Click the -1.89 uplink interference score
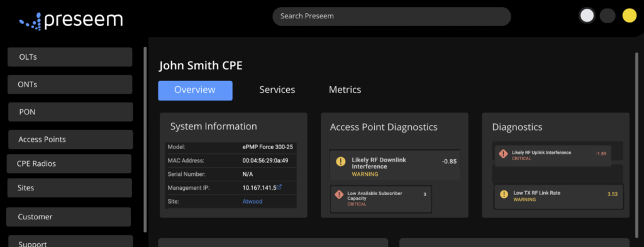Screen dimensions: 644x247 (x=601, y=153)
